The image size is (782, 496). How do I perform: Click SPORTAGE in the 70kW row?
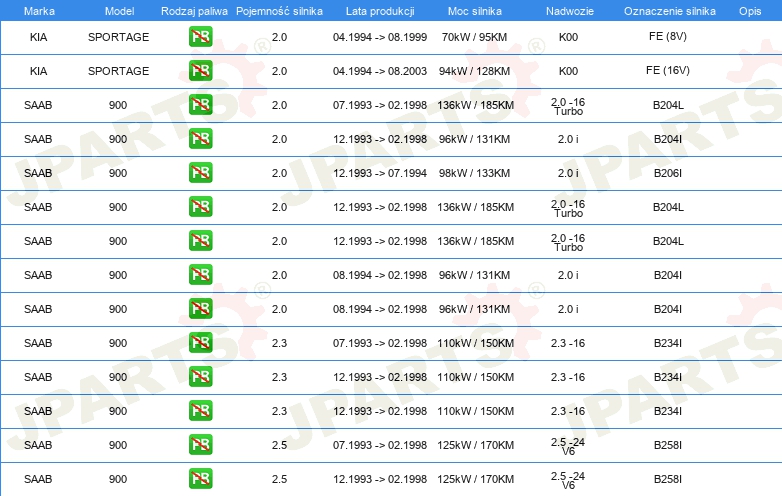[x=119, y=37]
